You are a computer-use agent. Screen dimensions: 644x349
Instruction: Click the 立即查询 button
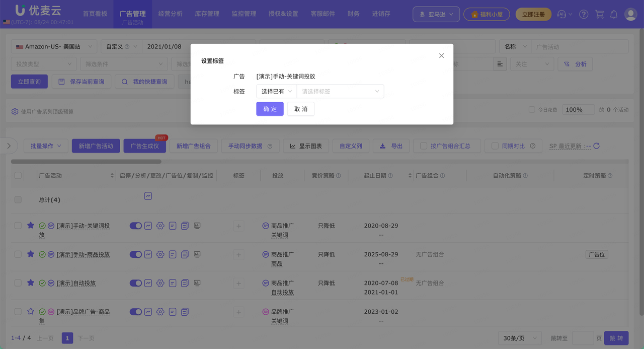29,82
